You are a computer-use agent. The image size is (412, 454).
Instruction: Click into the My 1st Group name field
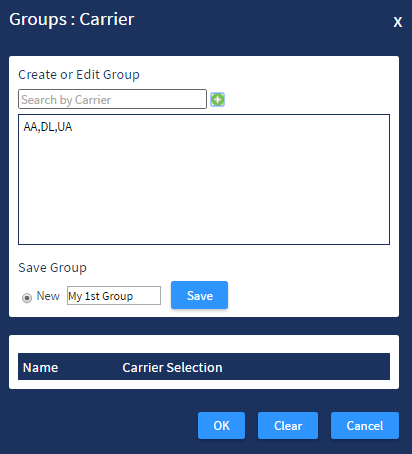[114, 295]
